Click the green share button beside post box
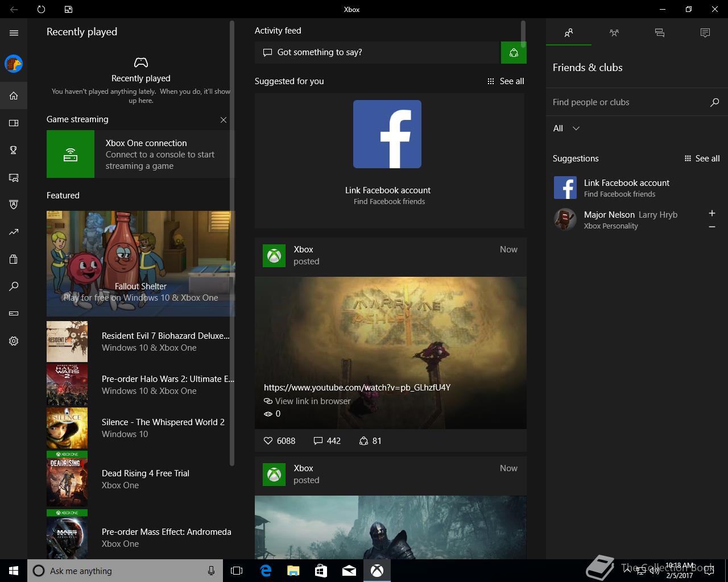Viewport: 728px width, 582px height. pyautogui.click(x=514, y=52)
